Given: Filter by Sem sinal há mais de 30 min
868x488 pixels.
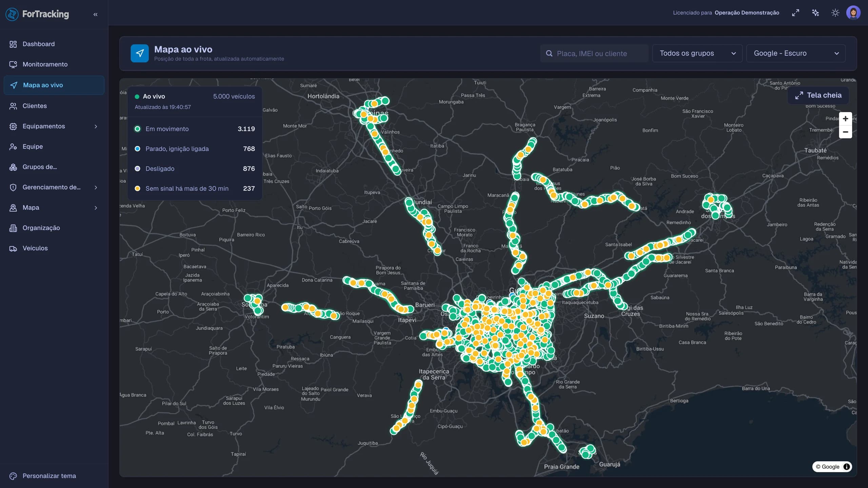Looking at the screenshot, I should coord(195,188).
